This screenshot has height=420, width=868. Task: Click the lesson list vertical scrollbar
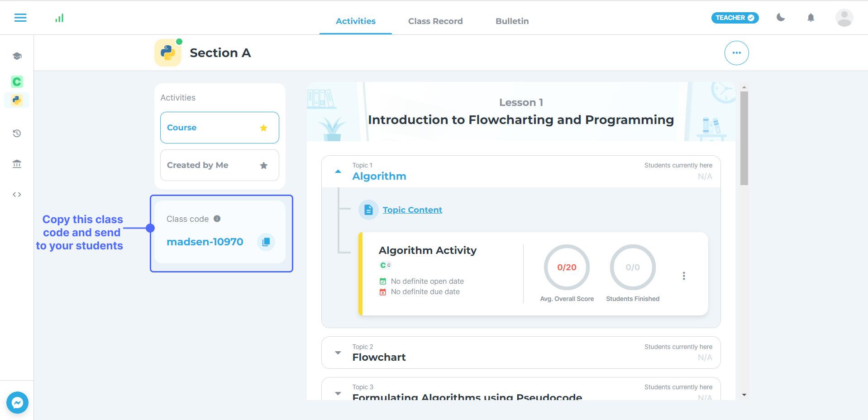[x=744, y=138]
